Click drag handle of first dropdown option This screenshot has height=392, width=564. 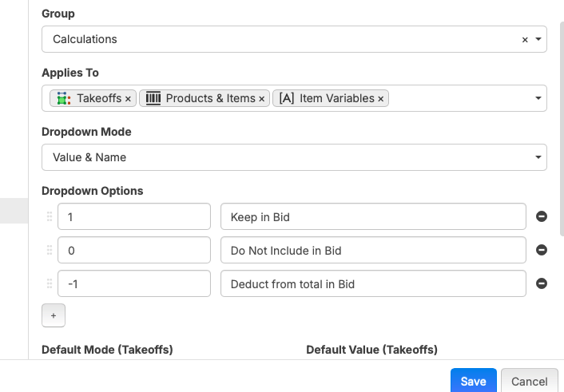(50, 216)
